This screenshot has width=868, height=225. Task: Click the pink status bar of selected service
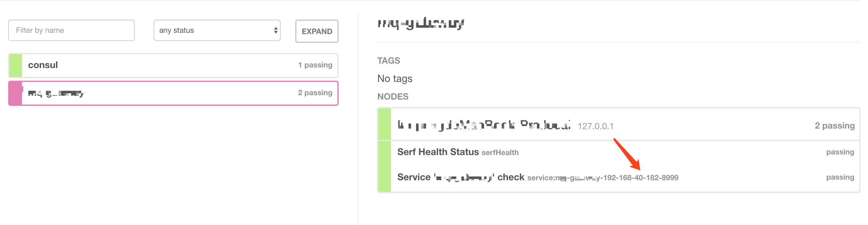(15, 93)
